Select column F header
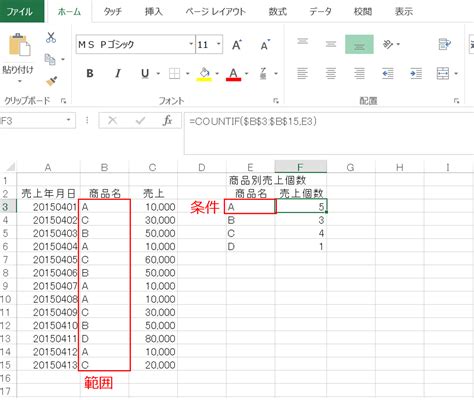Viewport: 474px width, 400px height. 300,167
